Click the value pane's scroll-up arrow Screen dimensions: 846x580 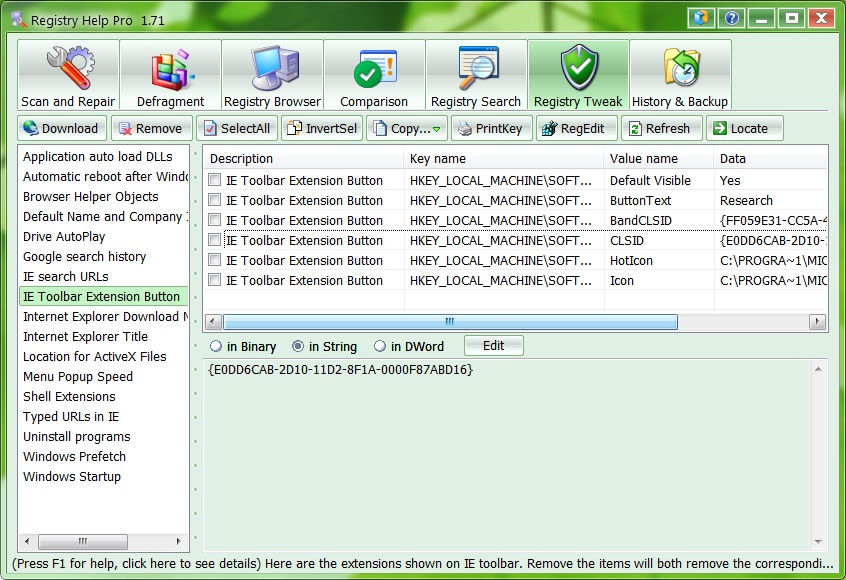tap(818, 369)
